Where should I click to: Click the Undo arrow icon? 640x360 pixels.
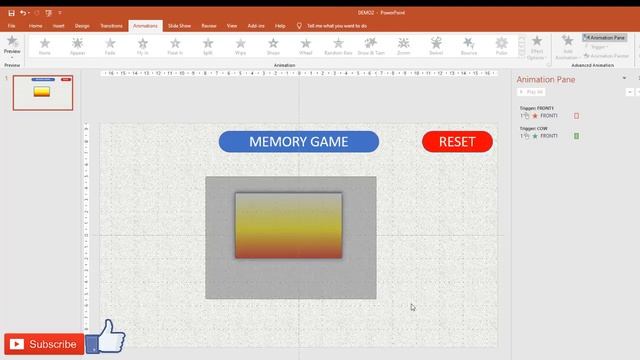click(23, 13)
